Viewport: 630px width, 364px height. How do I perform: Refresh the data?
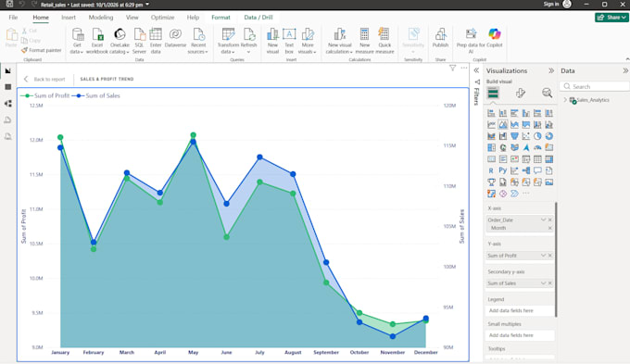248,41
